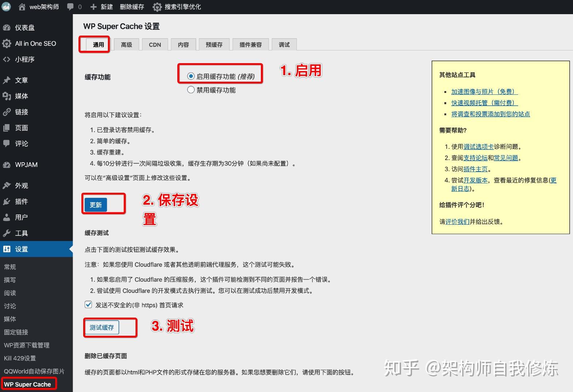Click the 仪表盘 dashboard icon
The width and height of the screenshot is (573, 392).
tap(7, 28)
